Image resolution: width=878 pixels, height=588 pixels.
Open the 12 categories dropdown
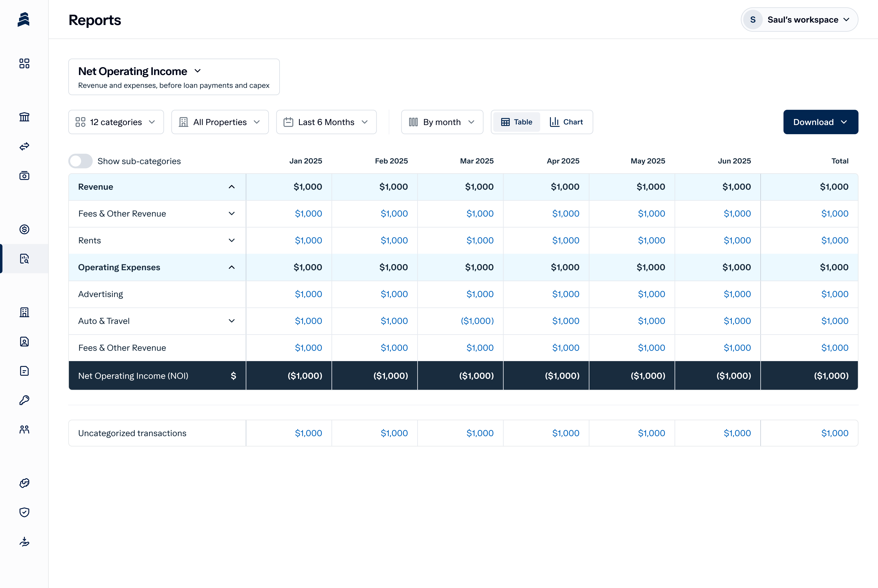116,122
